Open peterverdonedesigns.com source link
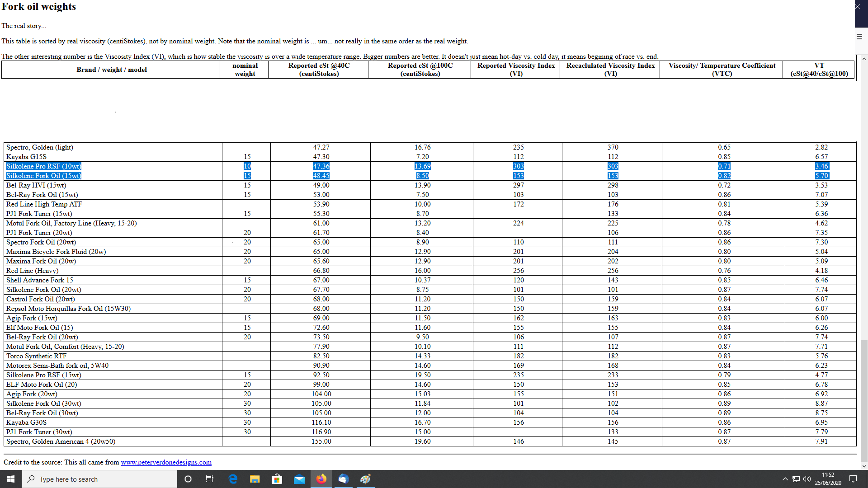868x488 pixels. pyautogui.click(x=166, y=462)
